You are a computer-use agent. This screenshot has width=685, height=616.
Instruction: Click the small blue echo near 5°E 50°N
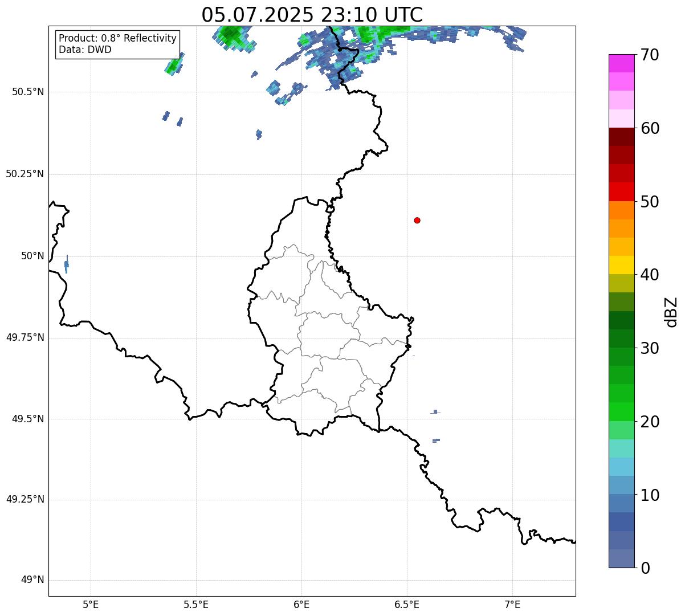click(67, 264)
